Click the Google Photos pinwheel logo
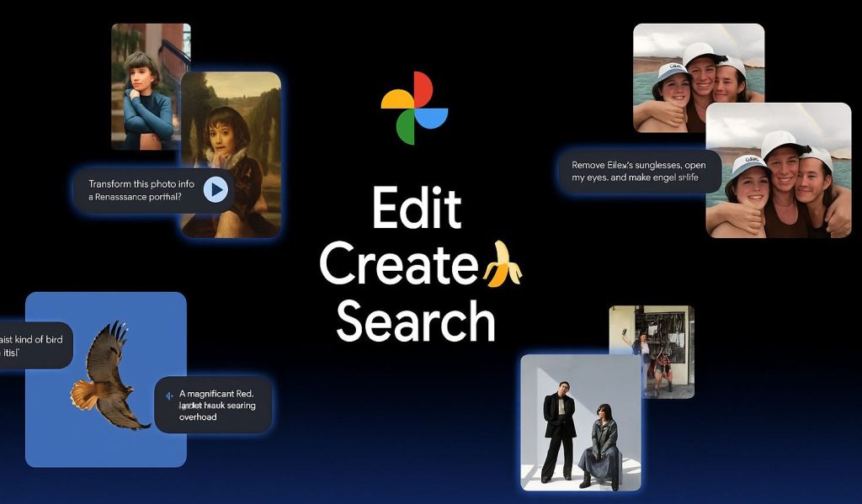Screen dimensions: 862x504 point(414,108)
